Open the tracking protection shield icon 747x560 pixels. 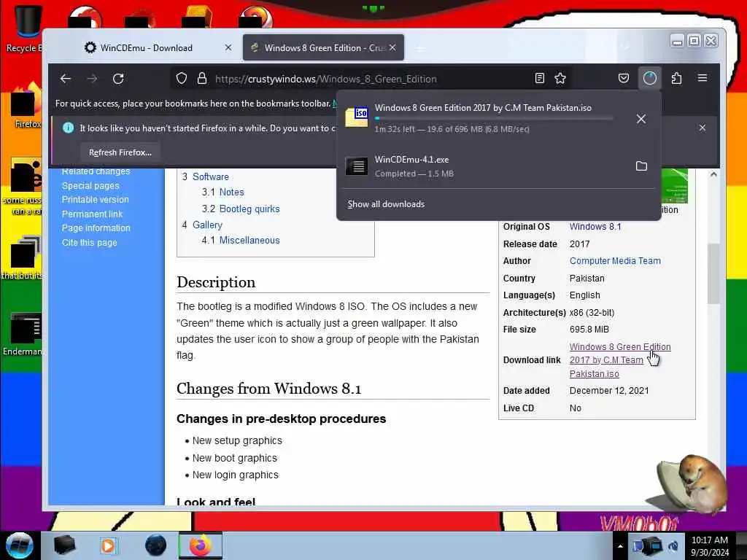click(182, 78)
